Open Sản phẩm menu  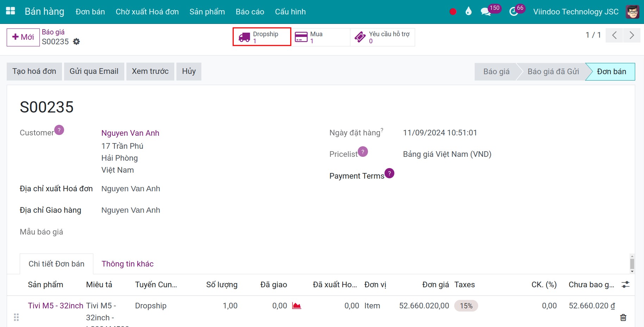pos(207,12)
